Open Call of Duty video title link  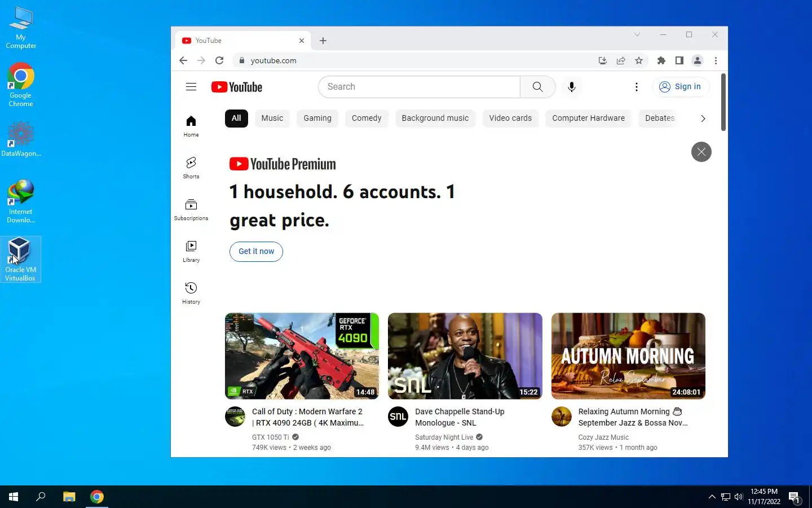(x=308, y=417)
